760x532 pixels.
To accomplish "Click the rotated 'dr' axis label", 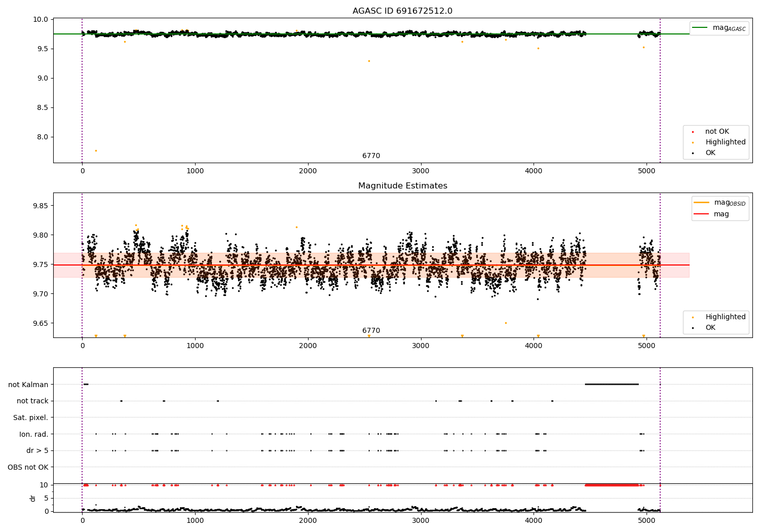I will pyautogui.click(x=33, y=498).
